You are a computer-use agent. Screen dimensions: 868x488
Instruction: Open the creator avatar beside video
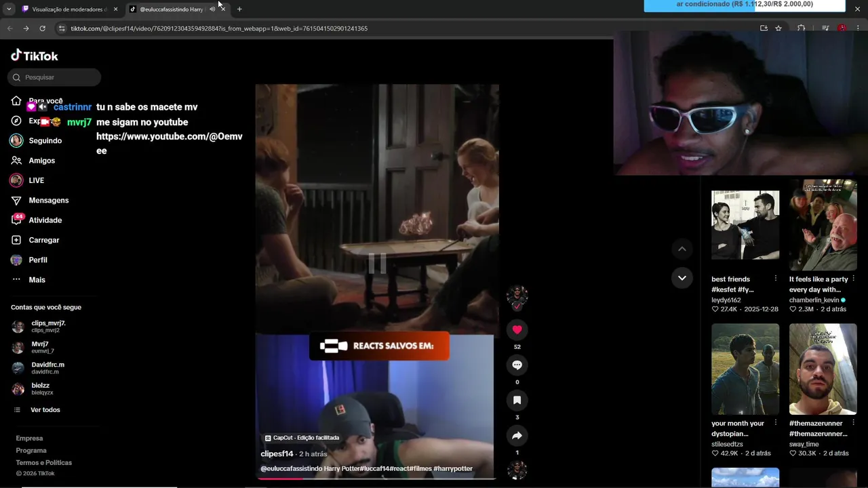[517, 296]
